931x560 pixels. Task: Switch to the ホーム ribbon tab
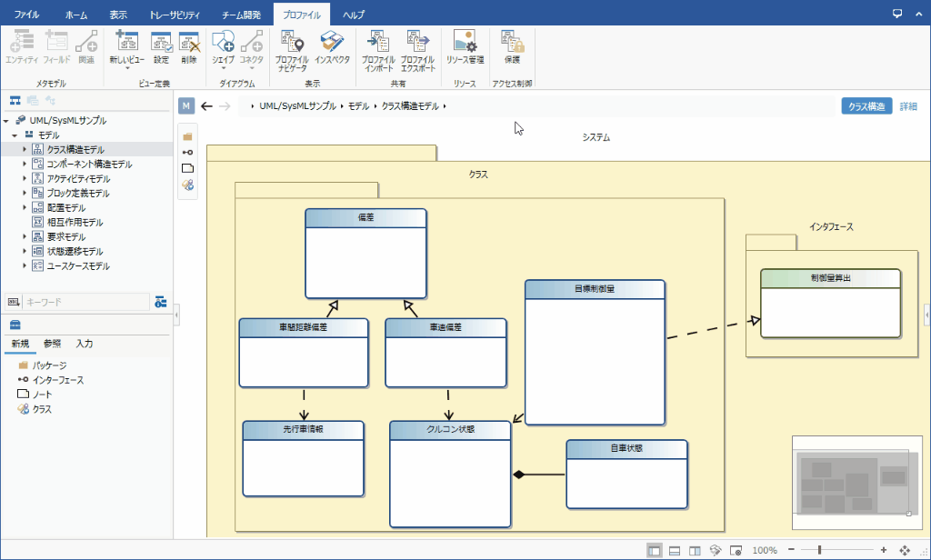pyautogui.click(x=77, y=15)
